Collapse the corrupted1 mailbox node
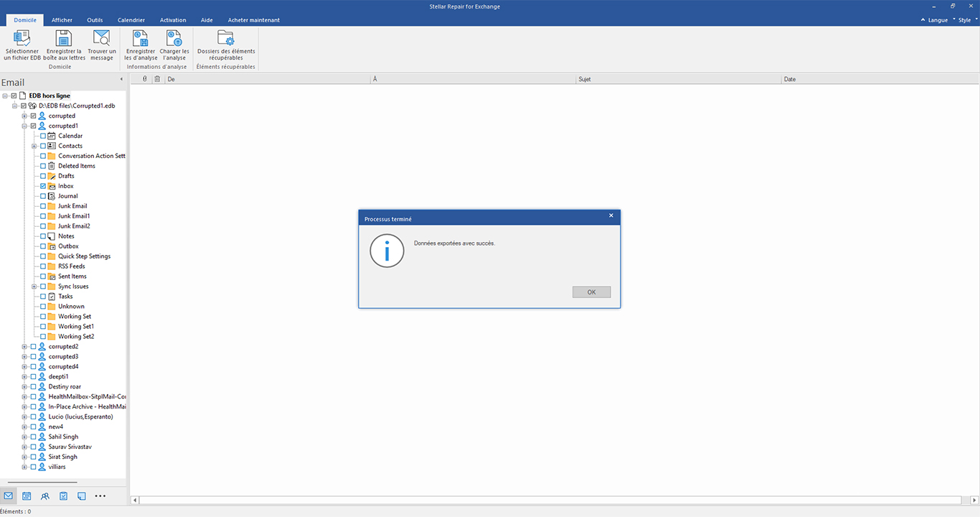 [25, 126]
